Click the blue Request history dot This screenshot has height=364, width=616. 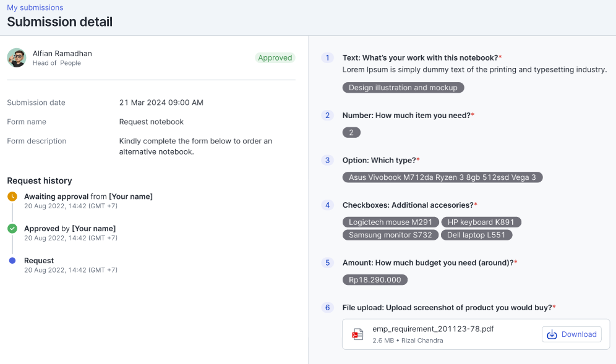coord(12,260)
